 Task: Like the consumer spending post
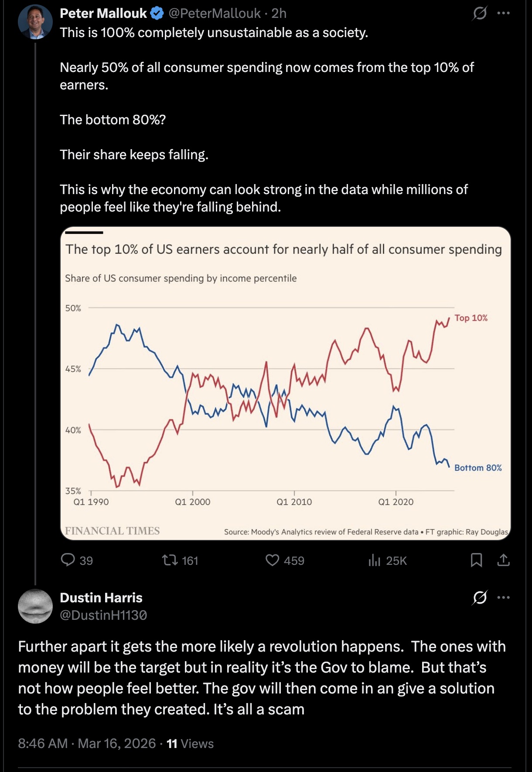pos(273,560)
